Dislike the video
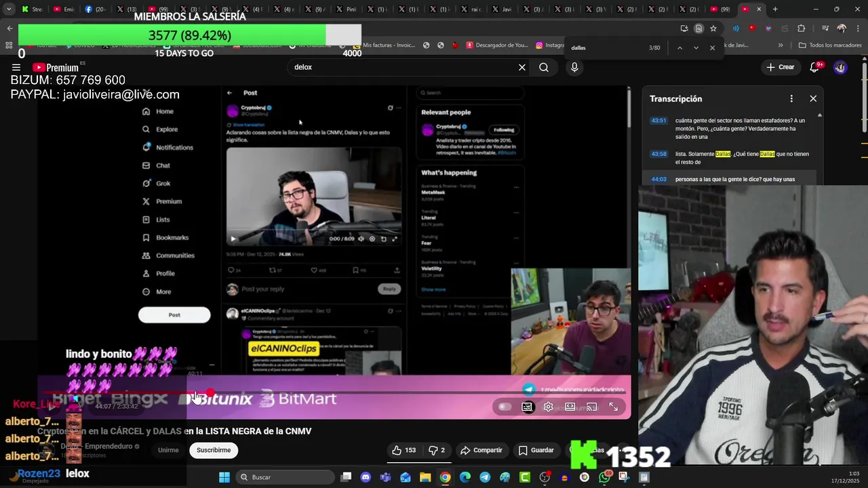Viewport: 868px width, 488px height. [437, 450]
